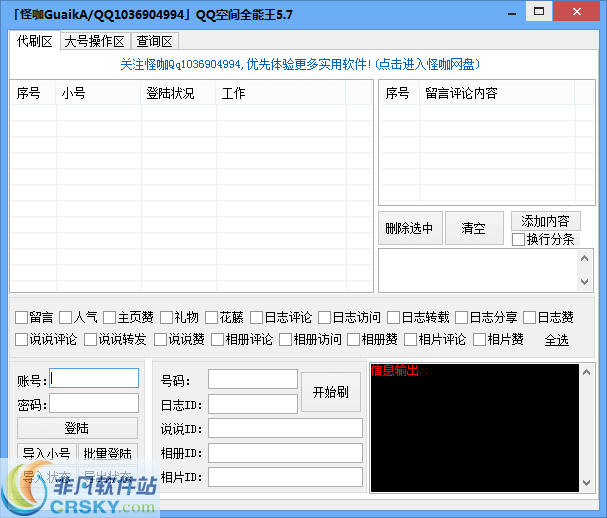Start the task with 开始刷 button
The height and width of the screenshot is (518, 607).
(x=330, y=391)
